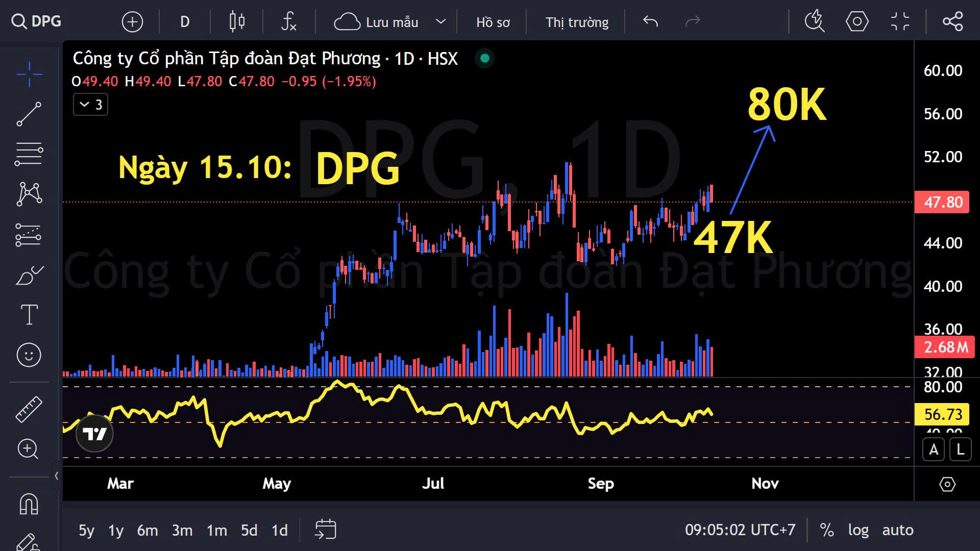Set chart range to 6m
This screenshot has width=980, height=551.
point(147,531)
